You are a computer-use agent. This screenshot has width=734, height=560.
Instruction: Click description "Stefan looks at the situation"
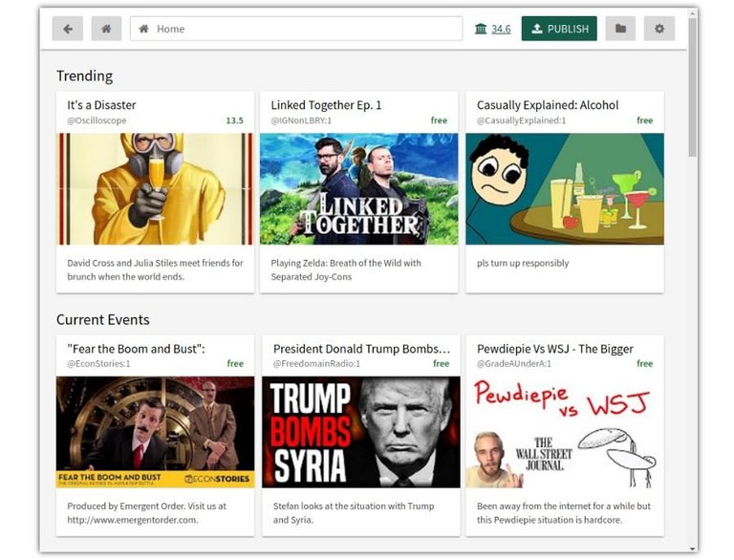354,513
